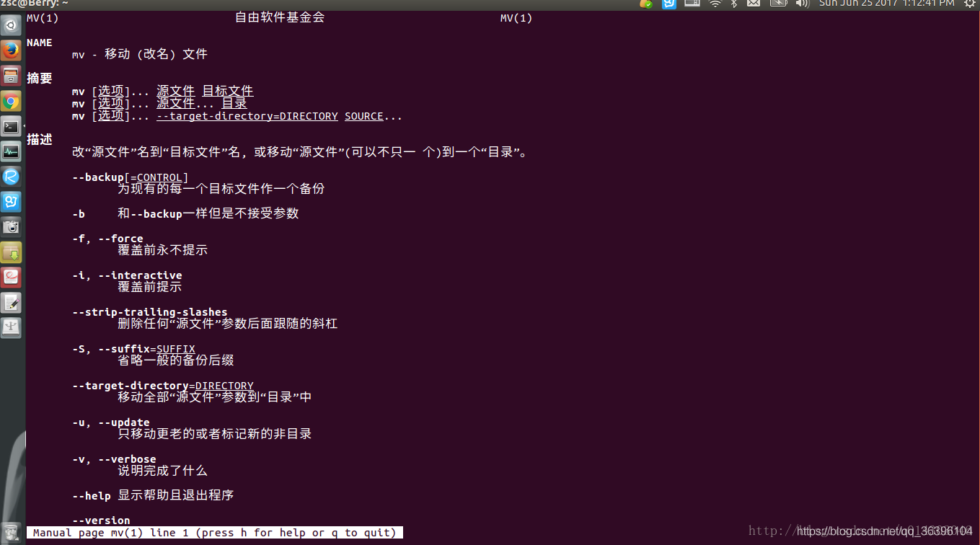
Task: Click the text '只移动更老的或者标记新的非目录'
Action: (215, 434)
